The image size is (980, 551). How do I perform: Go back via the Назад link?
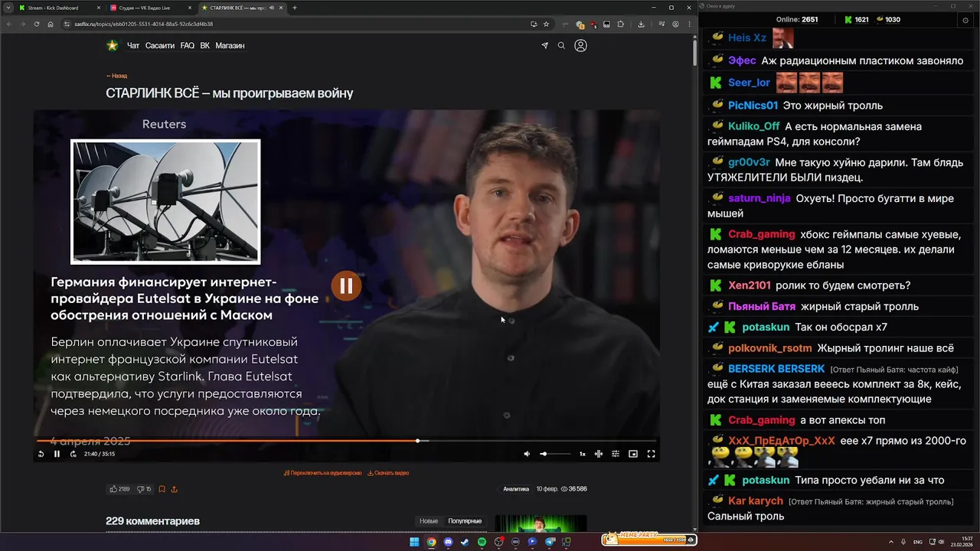116,76
